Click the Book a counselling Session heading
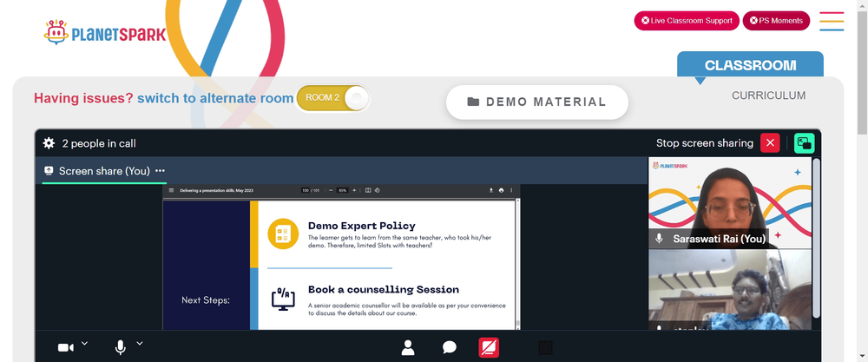Screen dimensions: 868x362 pyautogui.click(x=384, y=289)
